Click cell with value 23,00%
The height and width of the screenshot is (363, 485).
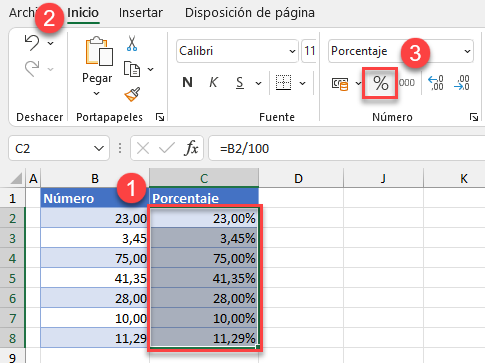click(204, 218)
